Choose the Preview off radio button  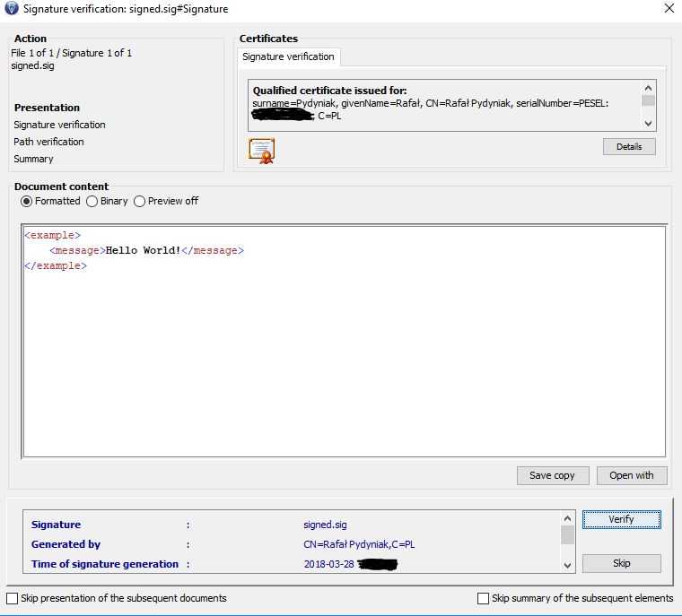(139, 202)
